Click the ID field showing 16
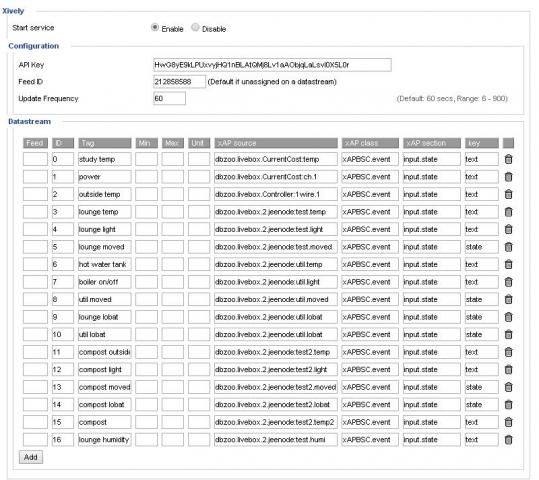Screen dimensions: 539x480 coord(63,440)
